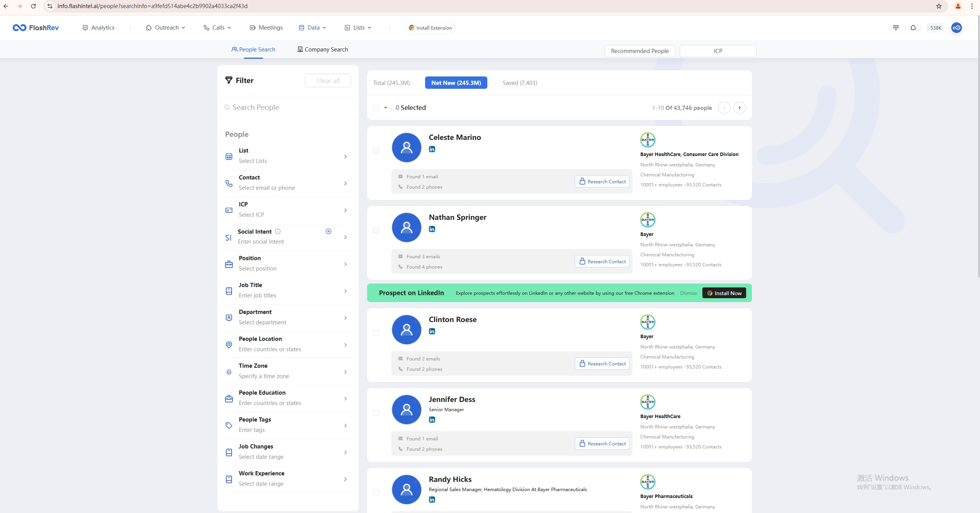Click Research Contact for Nathan Springer
The image size is (980, 513).
click(x=602, y=261)
